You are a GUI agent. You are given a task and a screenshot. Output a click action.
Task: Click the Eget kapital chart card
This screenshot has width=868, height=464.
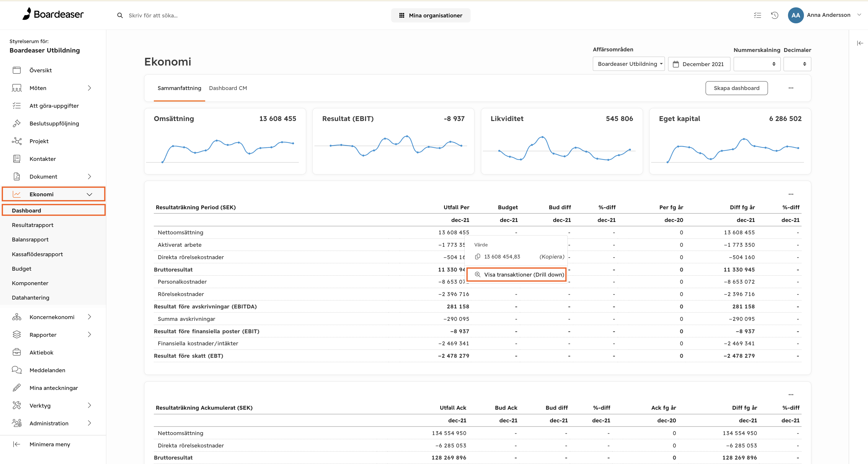(x=730, y=141)
